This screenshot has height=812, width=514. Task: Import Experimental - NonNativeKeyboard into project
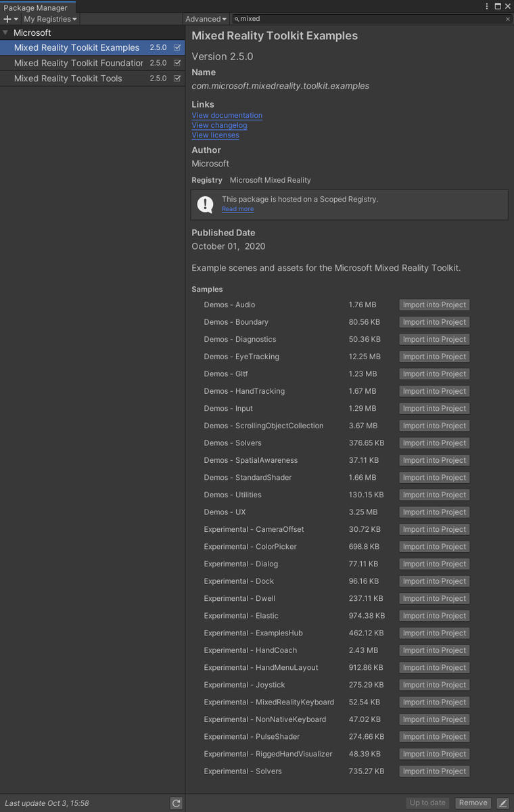(434, 719)
